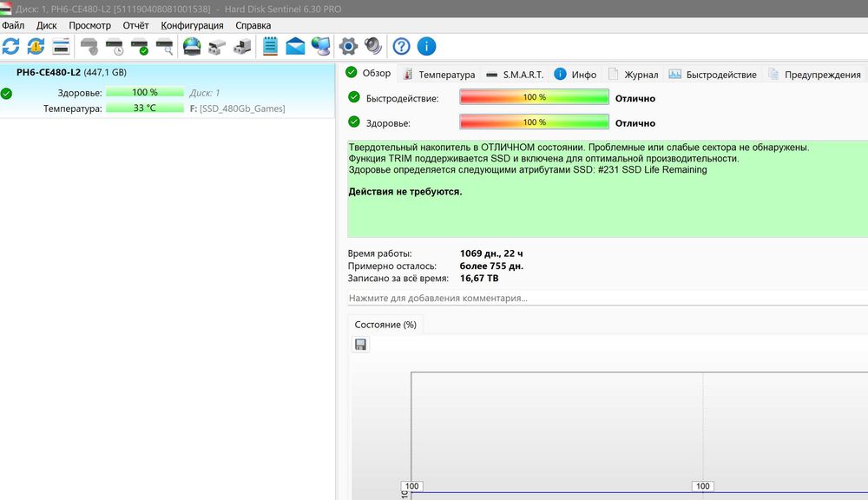868x500 pixels.
Task: Select disk PH6-CE480-L2 in the list
Action: 168,91
